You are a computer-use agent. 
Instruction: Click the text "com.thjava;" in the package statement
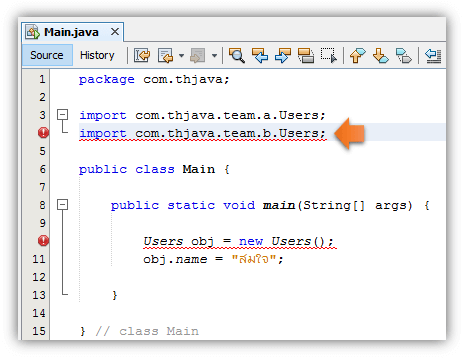tap(186, 80)
